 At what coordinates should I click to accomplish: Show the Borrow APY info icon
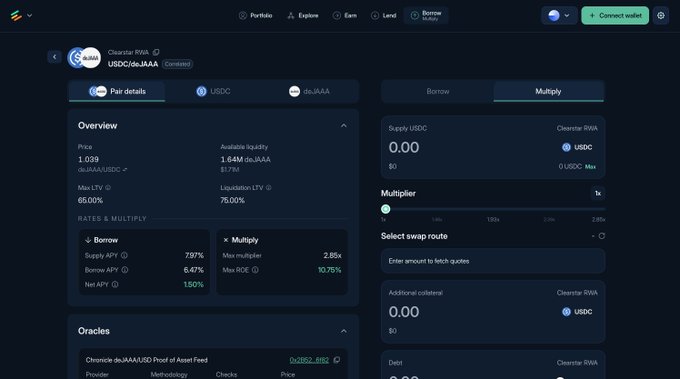pos(124,270)
